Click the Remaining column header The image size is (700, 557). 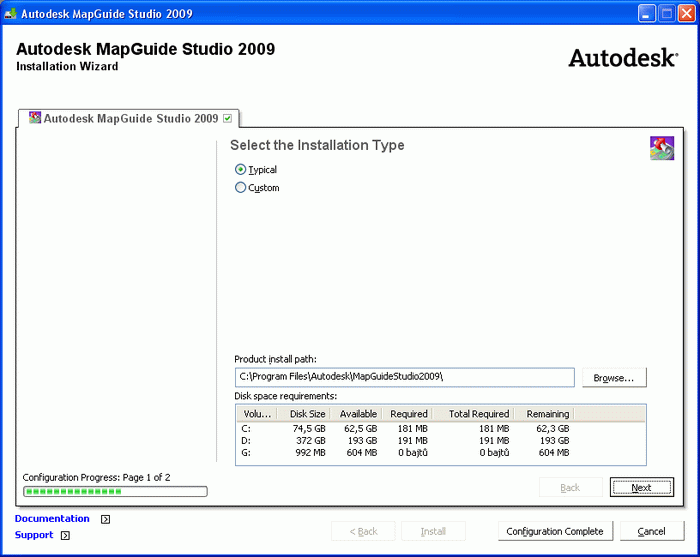544,414
